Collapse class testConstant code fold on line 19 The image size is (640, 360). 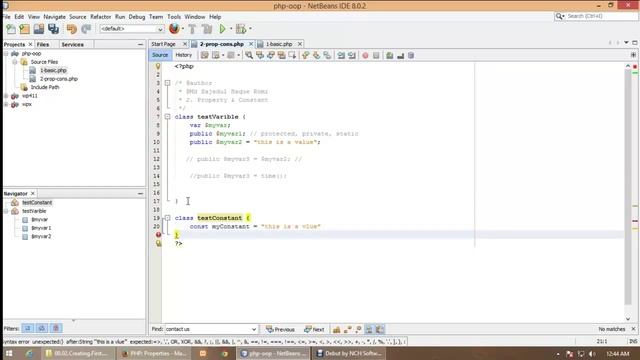tap(167, 218)
